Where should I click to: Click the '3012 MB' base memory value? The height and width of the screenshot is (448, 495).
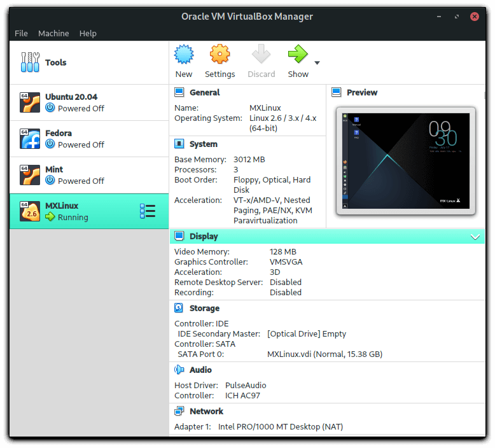pos(249,160)
